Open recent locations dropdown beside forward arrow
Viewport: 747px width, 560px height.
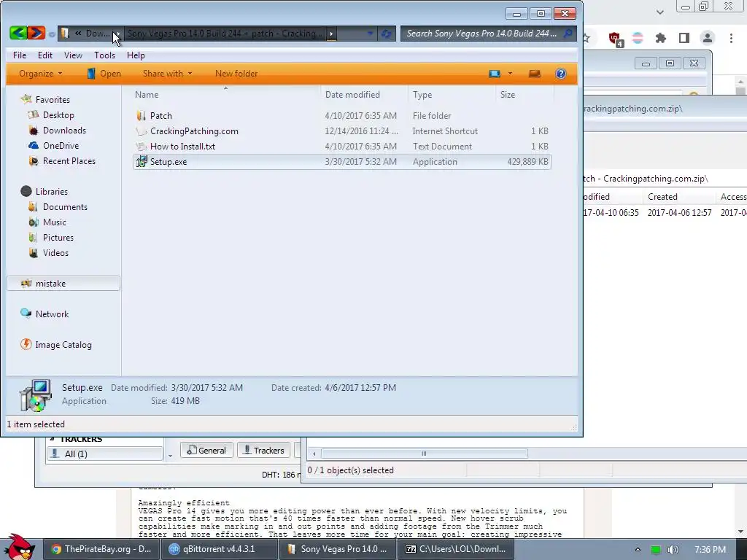pos(52,34)
